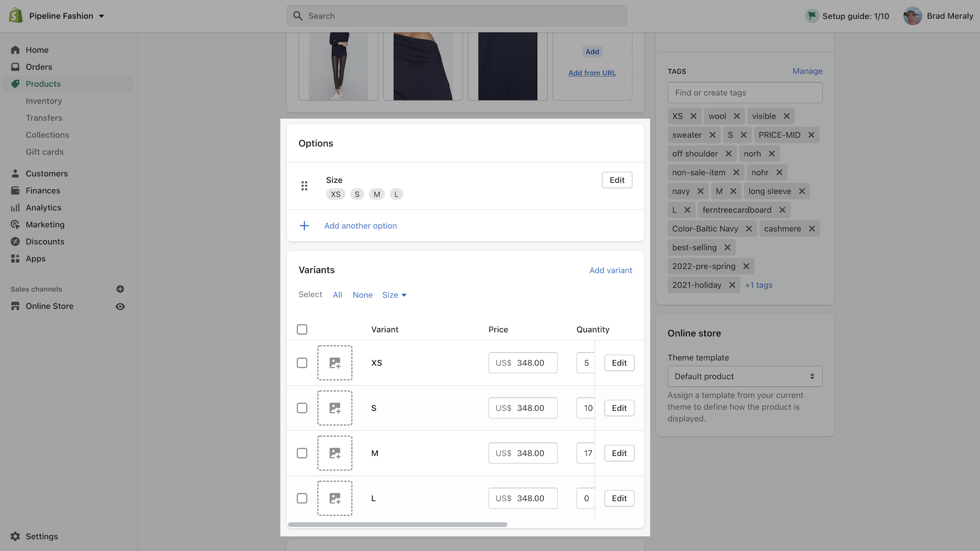Check the XS variant checkbox

(302, 363)
